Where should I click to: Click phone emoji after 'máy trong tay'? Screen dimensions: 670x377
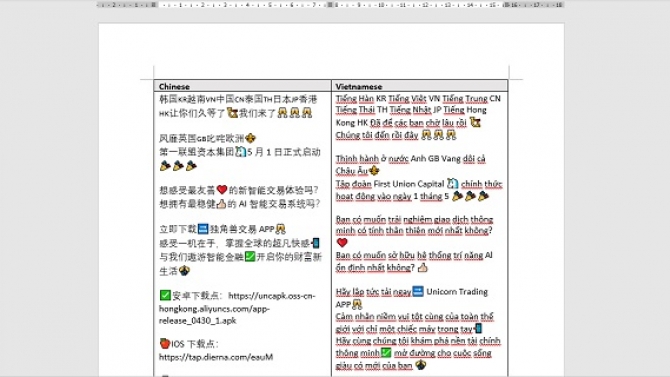[x=478, y=328]
